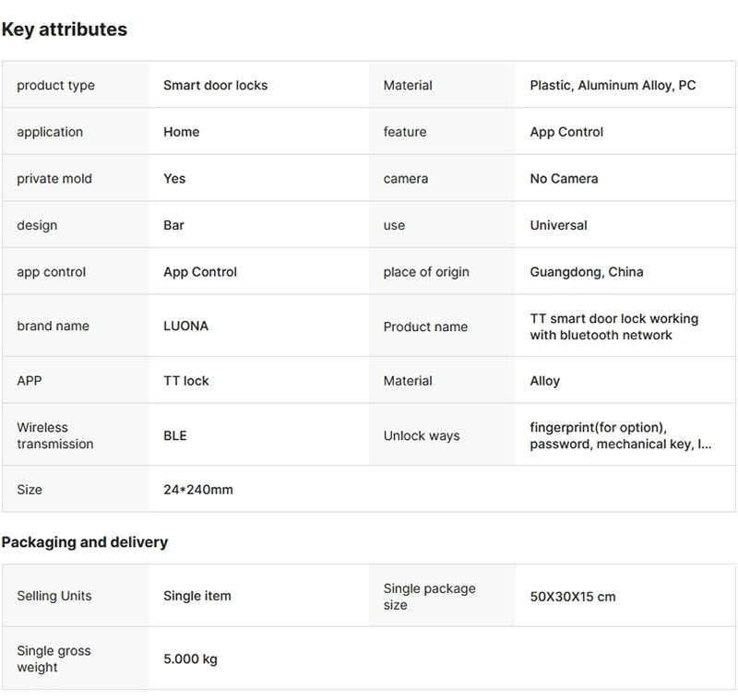Select the "5.000 kg" gross weight value
Screen dimensions: 738x700
coord(190,658)
